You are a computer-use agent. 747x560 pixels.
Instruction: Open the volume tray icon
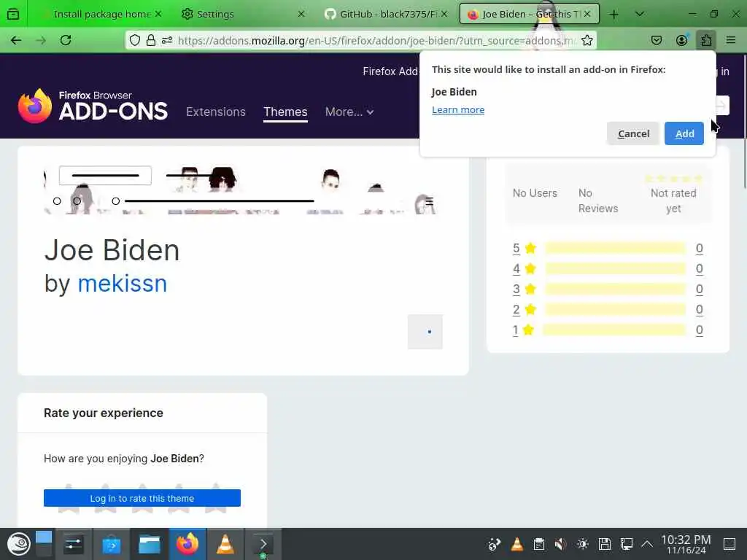click(561, 544)
